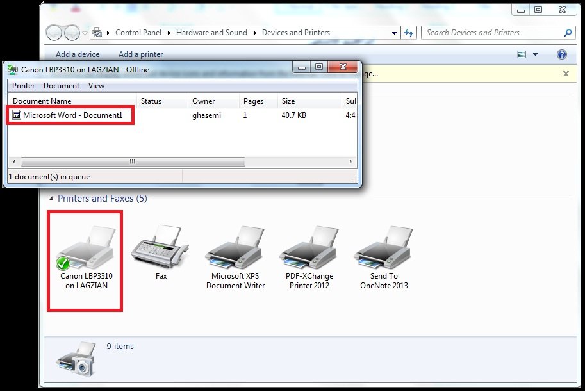Click the '9 items' details pane text
585x392 pixels.
[x=120, y=346]
